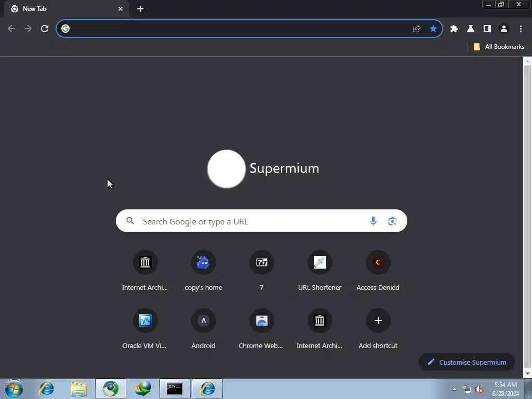
Task: Click Customise Supermium button
Action: click(x=467, y=362)
